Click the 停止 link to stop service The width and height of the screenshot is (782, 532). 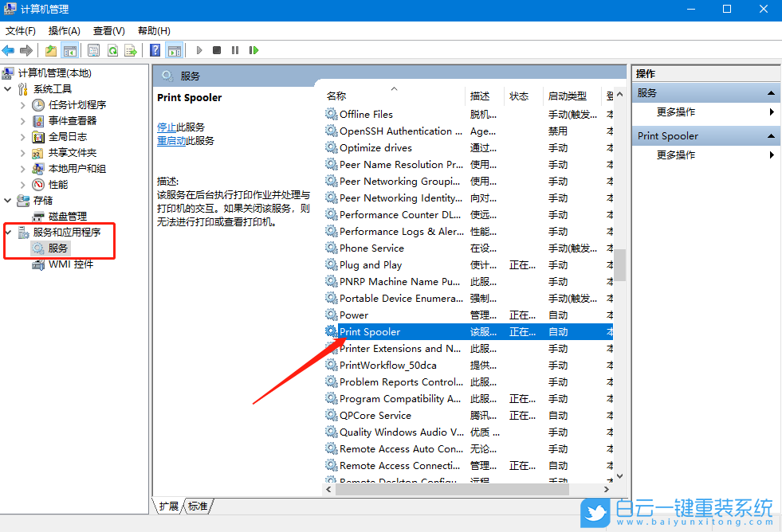point(166,127)
